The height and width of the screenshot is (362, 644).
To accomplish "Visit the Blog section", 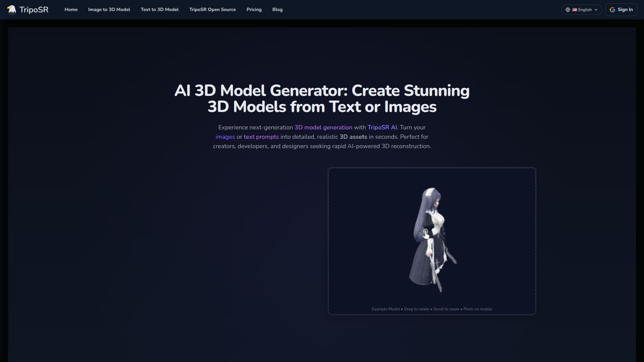I will 277,9.
